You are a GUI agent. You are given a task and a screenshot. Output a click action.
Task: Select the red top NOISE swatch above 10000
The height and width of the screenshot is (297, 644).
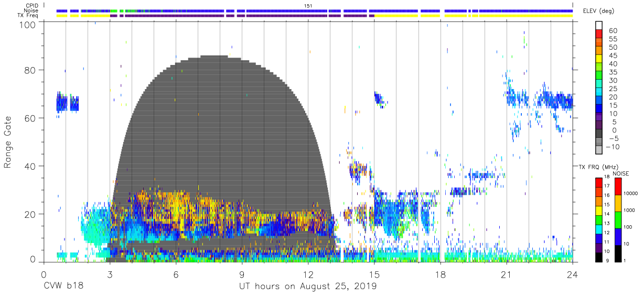[618, 186]
